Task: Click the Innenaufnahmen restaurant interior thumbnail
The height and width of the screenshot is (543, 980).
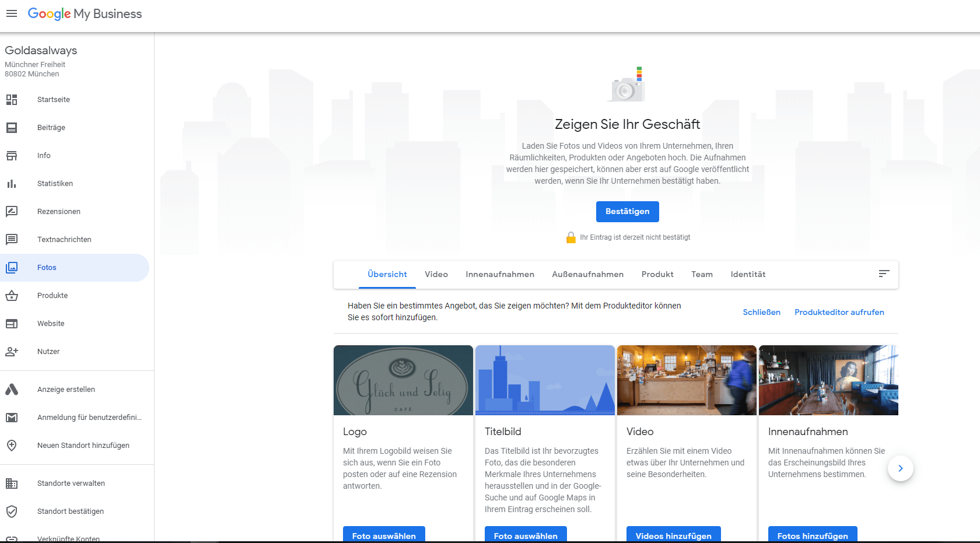Action: [x=828, y=380]
